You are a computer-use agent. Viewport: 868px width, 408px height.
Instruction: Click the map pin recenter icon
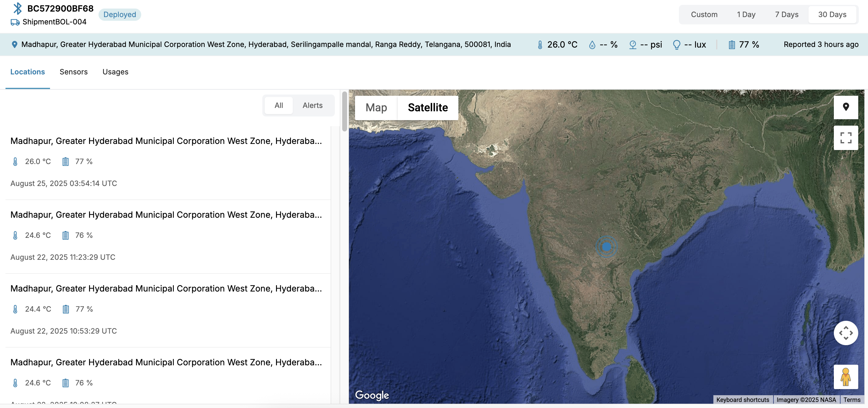pyautogui.click(x=845, y=107)
